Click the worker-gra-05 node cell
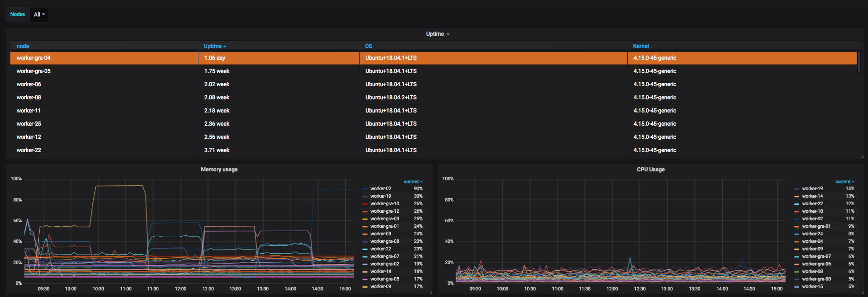Image resolution: width=868 pixels, height=297 pixels. pyautogui.click(x=104, y=71)
